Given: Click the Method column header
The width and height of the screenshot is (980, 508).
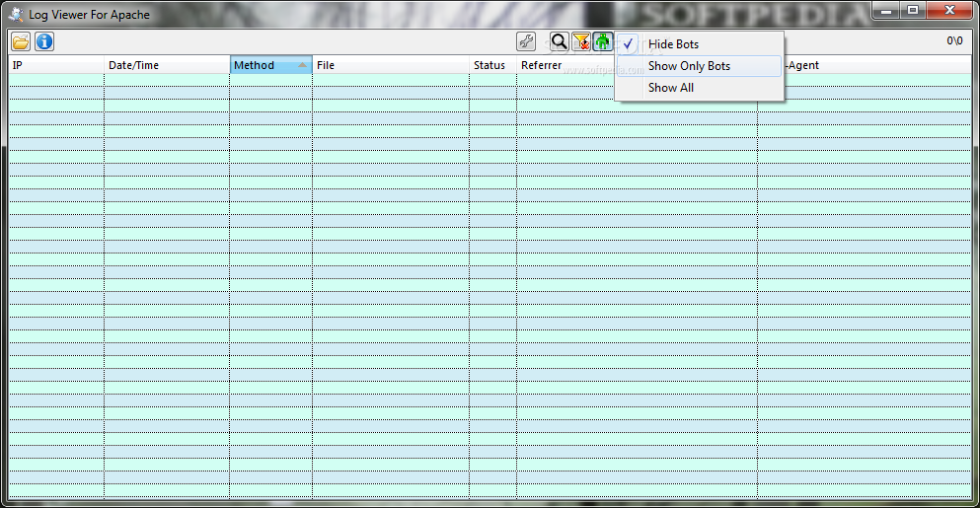Looking at the screenshot, I should pos(270,65).
